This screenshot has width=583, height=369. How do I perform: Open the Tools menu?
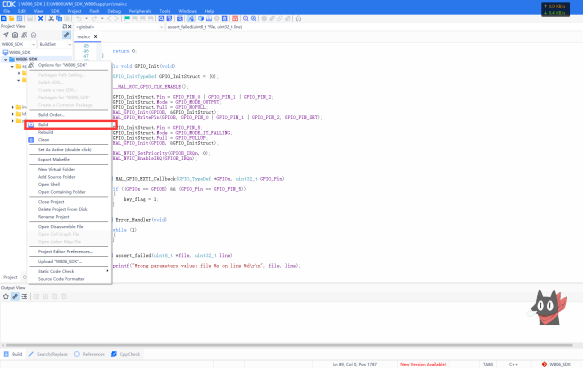click(x=165, y=11)
